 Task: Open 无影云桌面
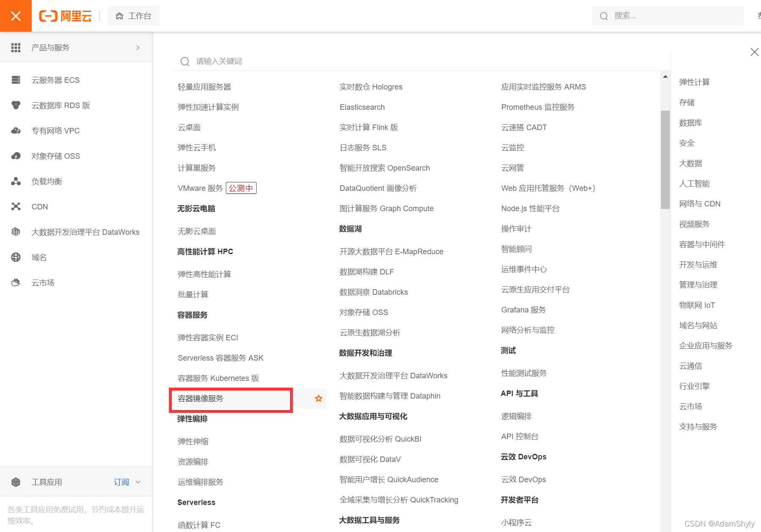(x=197, y=231)
